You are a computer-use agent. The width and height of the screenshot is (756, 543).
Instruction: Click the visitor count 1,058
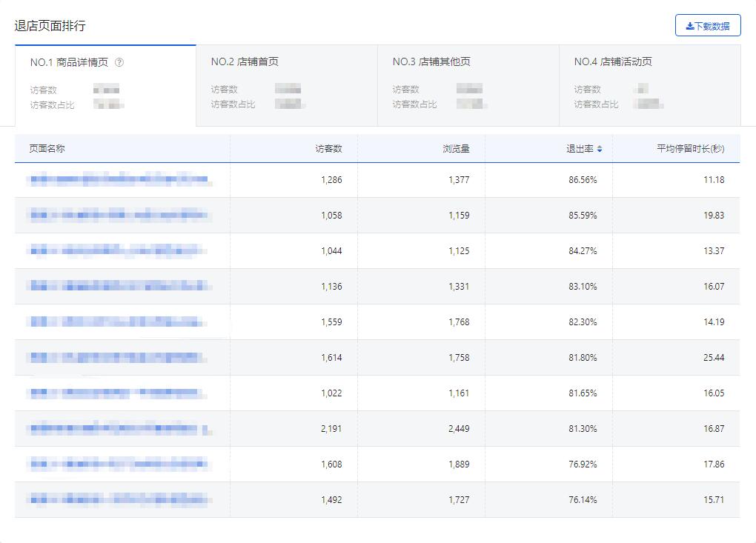coord(332,216)
